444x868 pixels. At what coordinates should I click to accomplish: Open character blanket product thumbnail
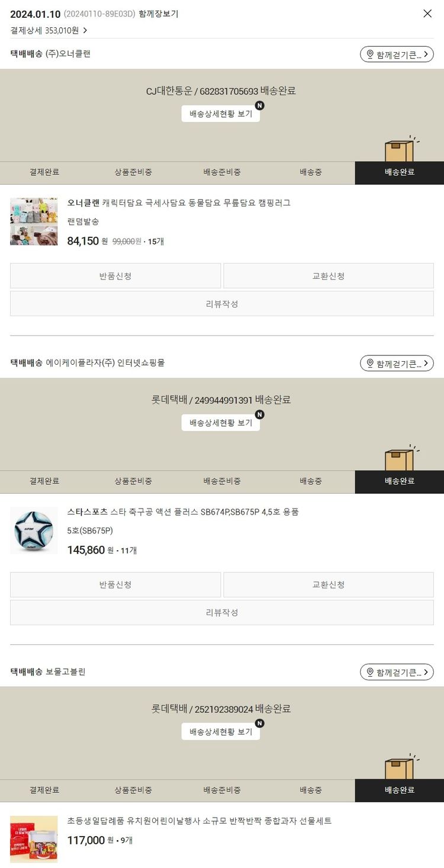pyautogui.click(x=34, y=221)
